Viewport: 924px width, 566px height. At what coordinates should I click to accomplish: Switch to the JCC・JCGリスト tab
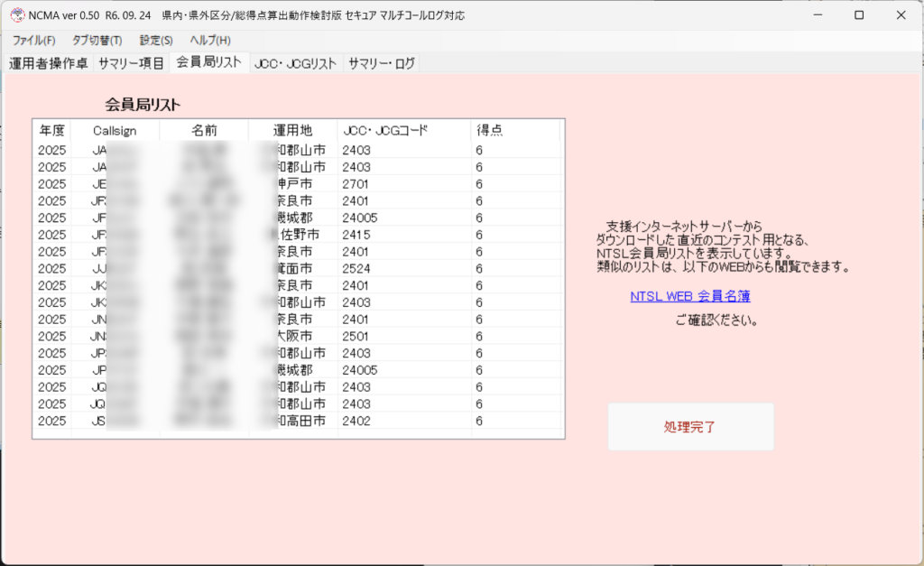[295, 63]
